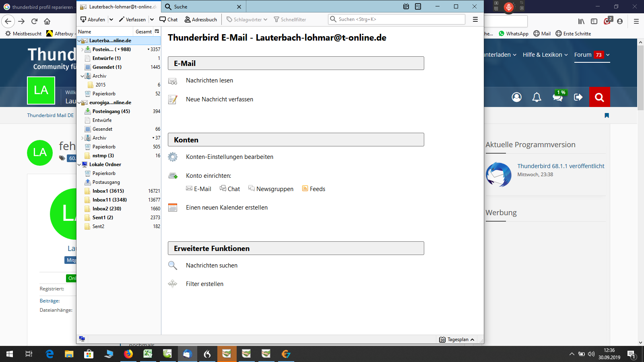
Task: Click the Abrufen get-messages button
Action: point(93,19)
